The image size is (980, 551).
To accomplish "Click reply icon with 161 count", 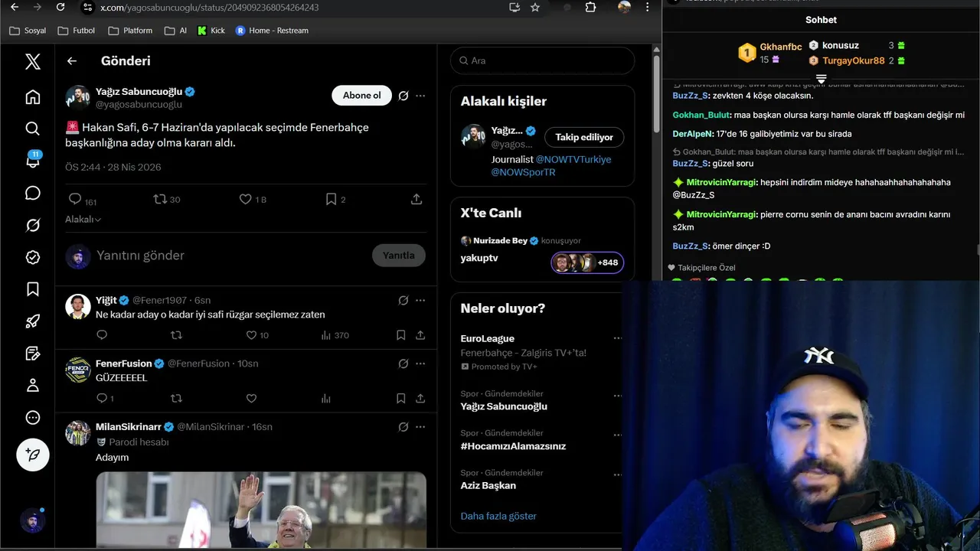I will (x=75, y=199).
